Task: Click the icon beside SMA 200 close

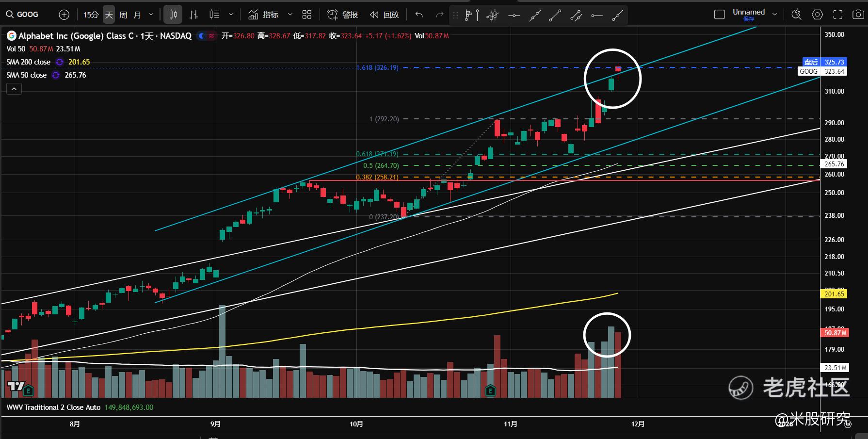Action: pyautogui.click(x=60, y=62)
